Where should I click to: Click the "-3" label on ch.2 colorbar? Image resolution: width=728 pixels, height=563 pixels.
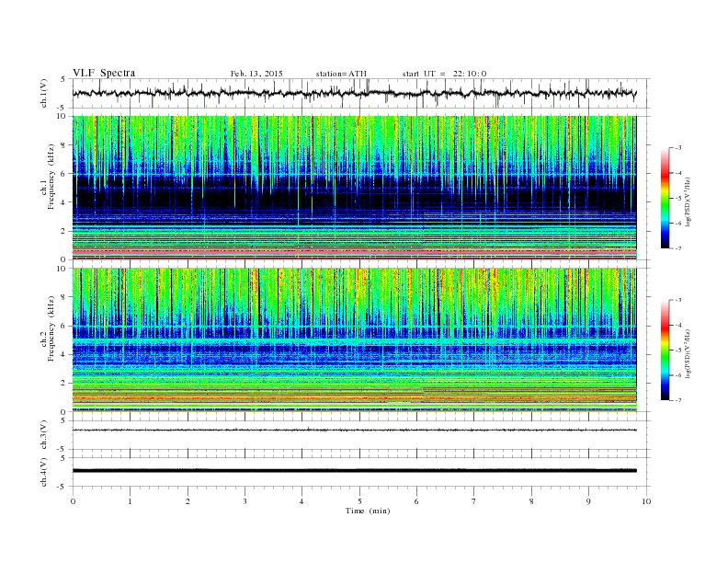[x=678, y=300]
